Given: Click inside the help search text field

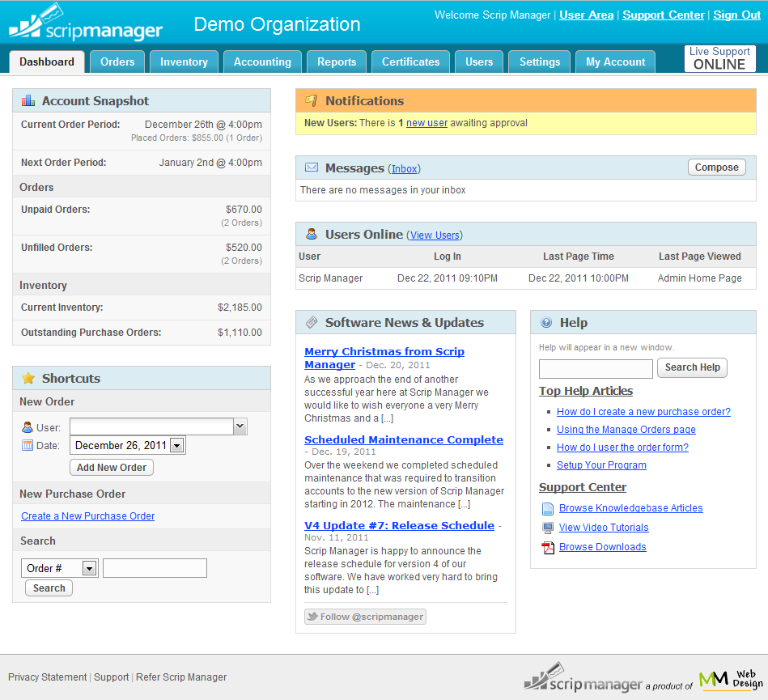Looking at the screenshot, I should 596,369.
